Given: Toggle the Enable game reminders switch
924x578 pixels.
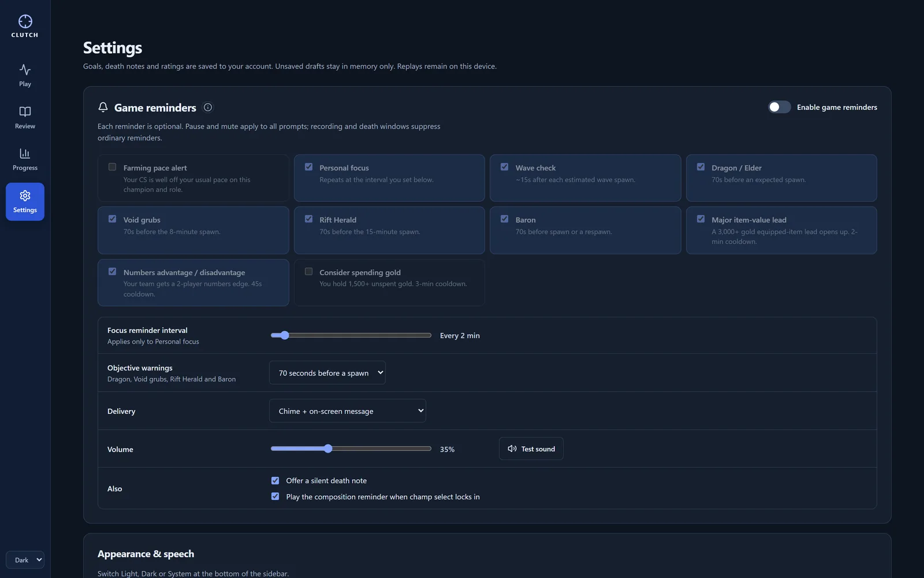Looking at the screenshot, I should [779, 107].
